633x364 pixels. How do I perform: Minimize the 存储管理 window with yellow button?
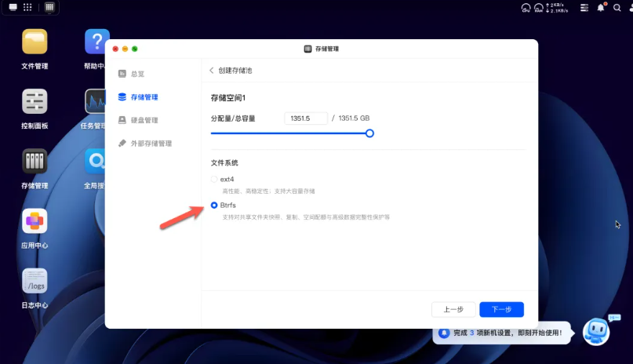pos(126,49)
